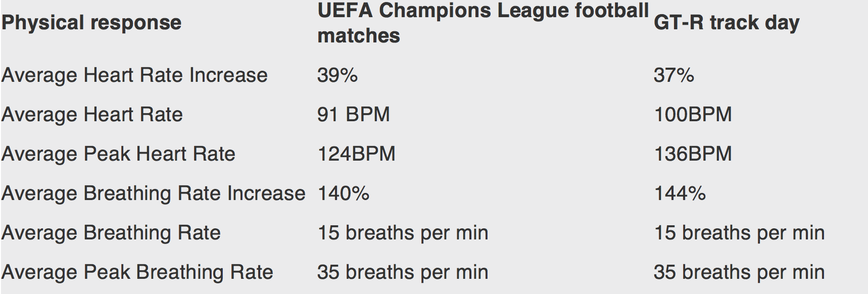The height and width of the screenshot is (294, 868).
Task: Click the 'Physical response' column header
Action: coord(91,23)
